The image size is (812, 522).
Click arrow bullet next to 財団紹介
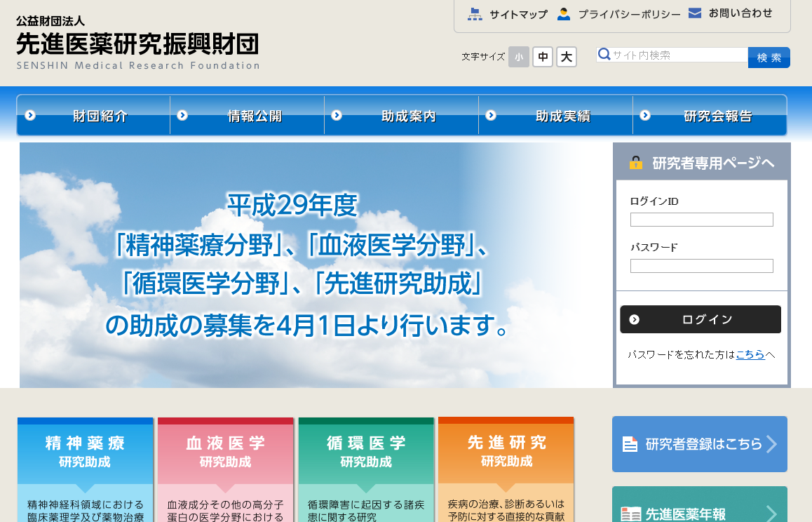click(30, 115)
